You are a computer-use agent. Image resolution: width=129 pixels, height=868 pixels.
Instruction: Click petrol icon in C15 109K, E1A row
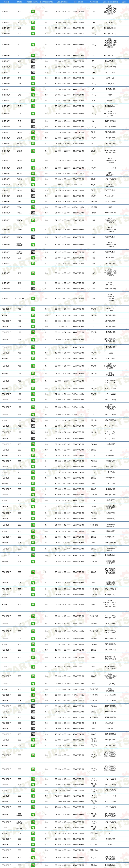[x=33, y=84]
